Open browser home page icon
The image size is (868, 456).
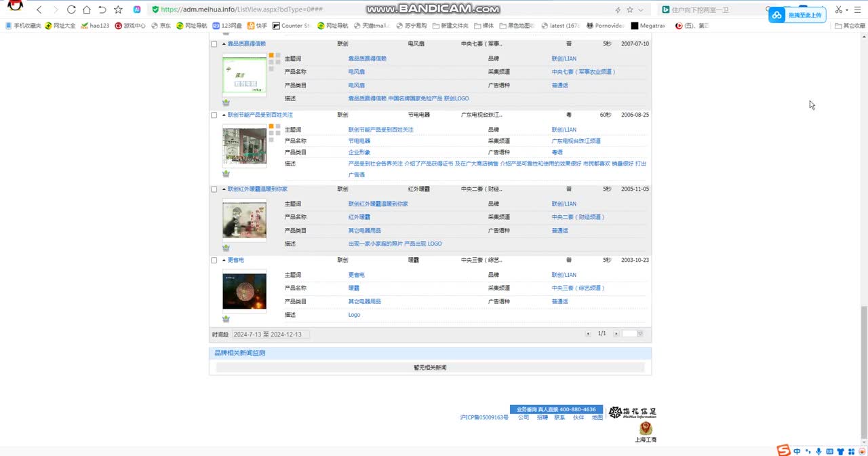87,9
